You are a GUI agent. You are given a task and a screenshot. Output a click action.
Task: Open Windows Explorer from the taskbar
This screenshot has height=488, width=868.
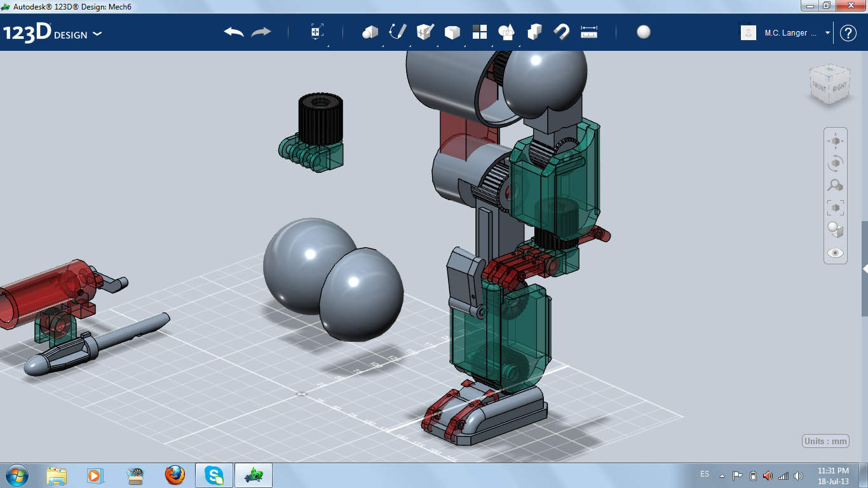click(57, 475)
